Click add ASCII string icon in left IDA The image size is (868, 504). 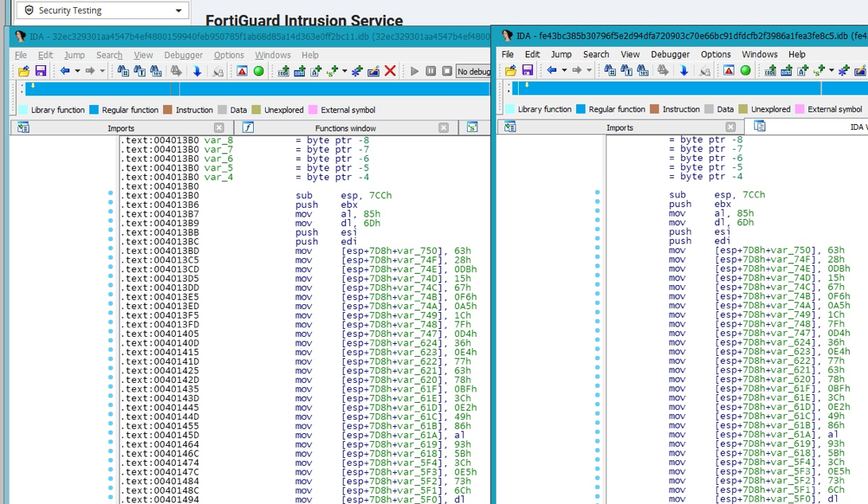[x=316, y=71]
